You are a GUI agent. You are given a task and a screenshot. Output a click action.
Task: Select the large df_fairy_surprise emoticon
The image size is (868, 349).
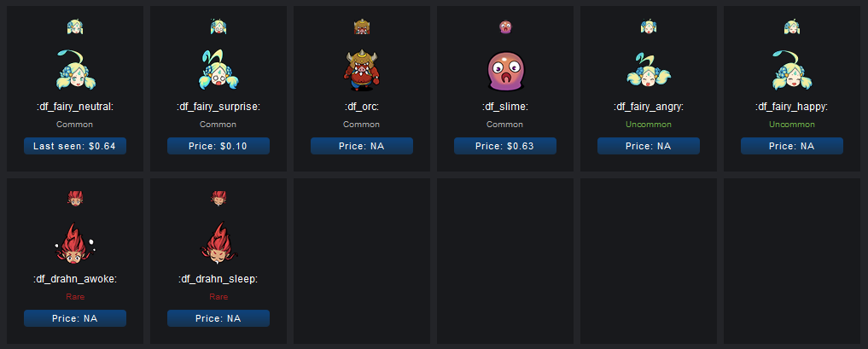click(218, 69)
